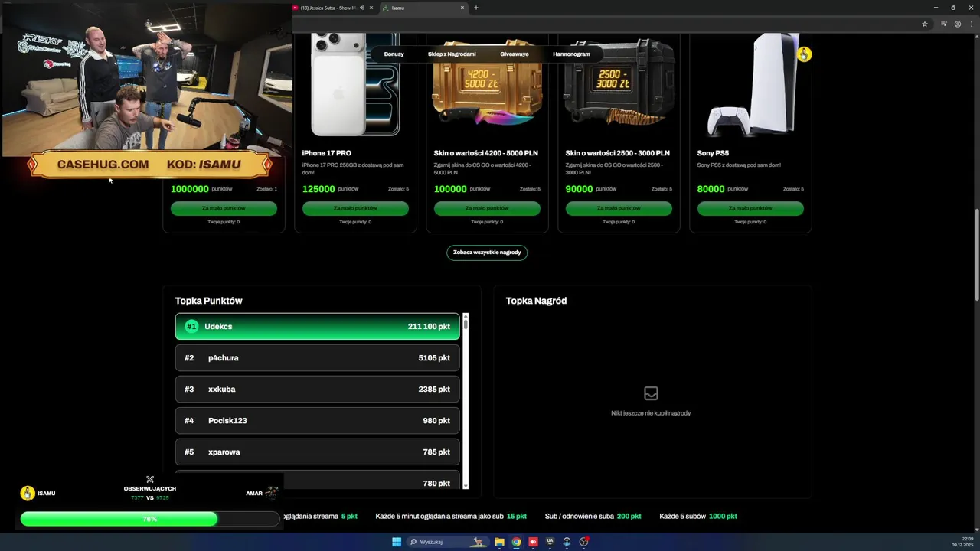The width and height of the screenshot is (980, 551).
Task: Select #5 xparowa leaderboard row
Action: pyautogui.click(x=317, y=452)
